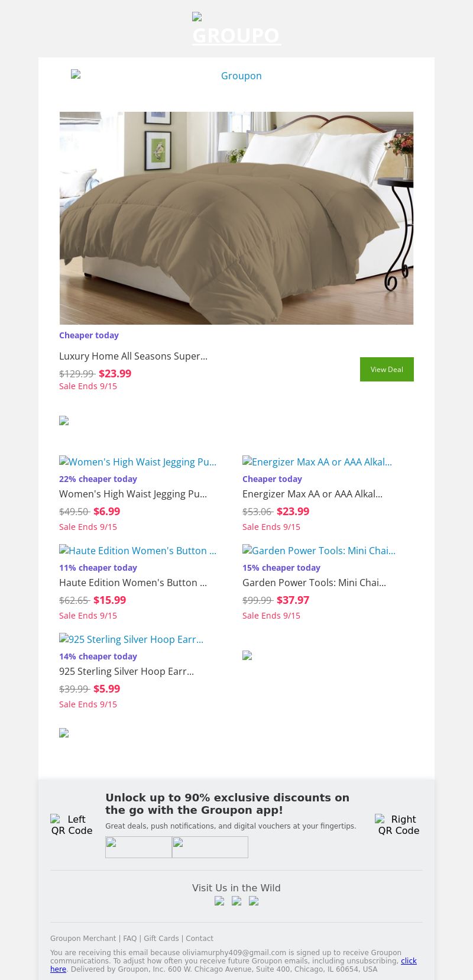Click the Contact footer link

coord(199,939)
